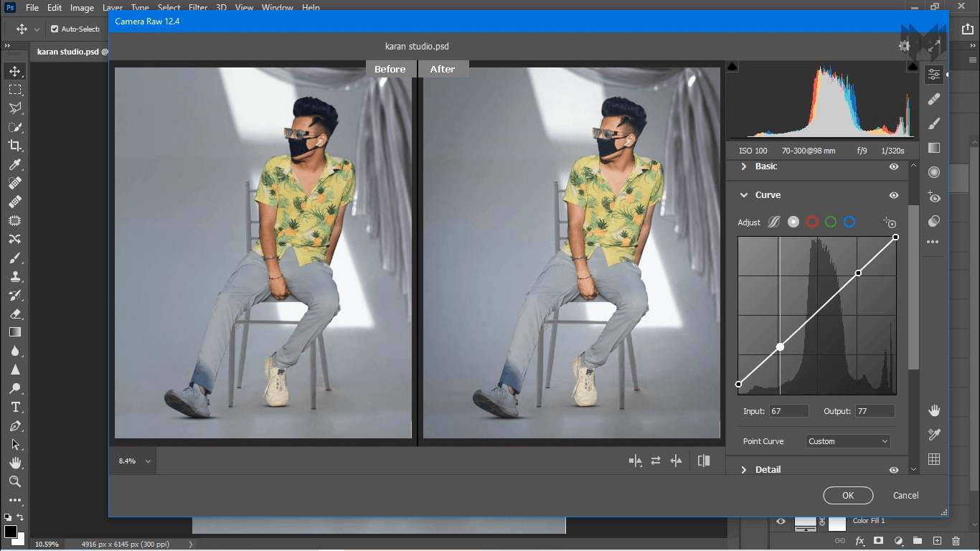This screenshot has height=551, width=980.
Task: Select the Lasso tool
Action: tap(14, 108)
